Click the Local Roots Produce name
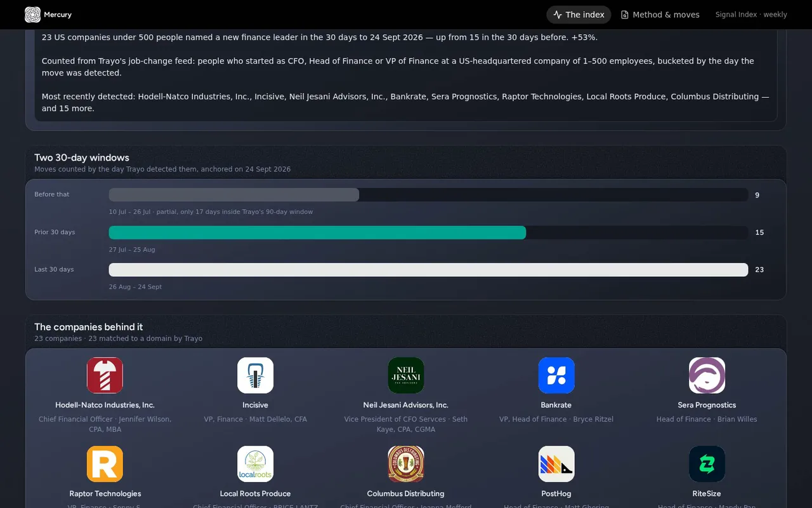This screenshot has height=508, width=812. 255,493
